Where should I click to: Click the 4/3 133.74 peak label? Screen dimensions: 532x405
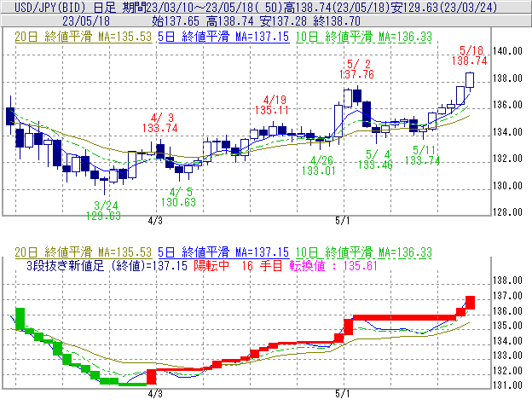(x=159, y=123)
